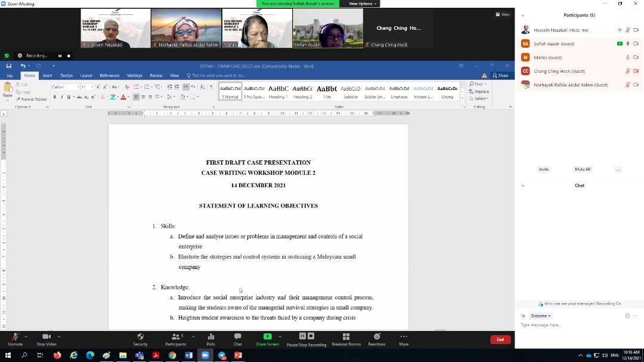Viewport: 644px width, 362px height.
Task: Switch to the Review tab
Action: [x=156, y=76]
